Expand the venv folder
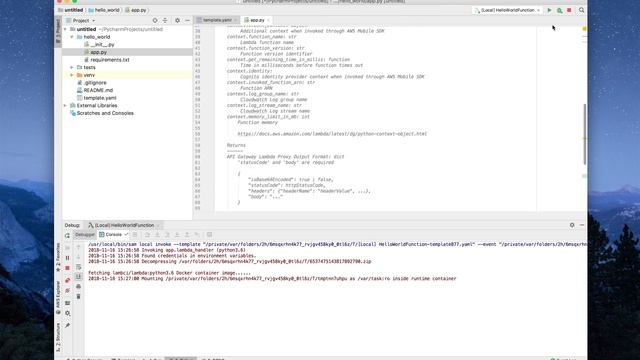 point(72,75)
